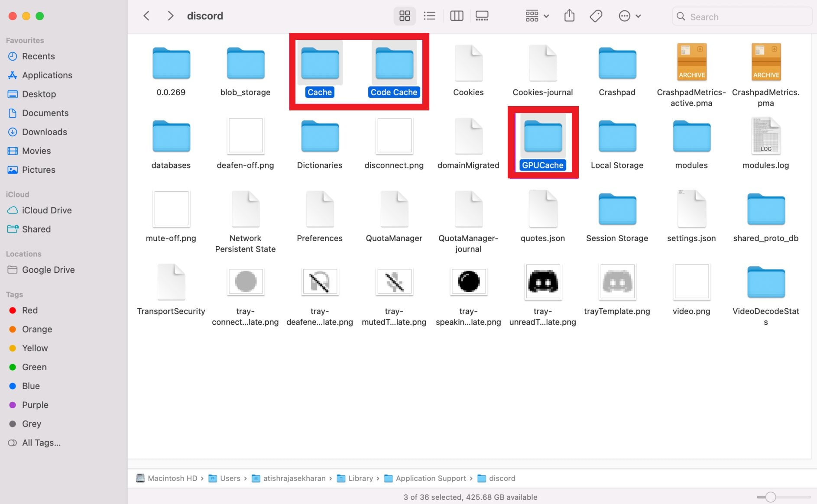Open the GPUCache folder
This screenshot has height=504, width=817.
(x=542, y=143)
